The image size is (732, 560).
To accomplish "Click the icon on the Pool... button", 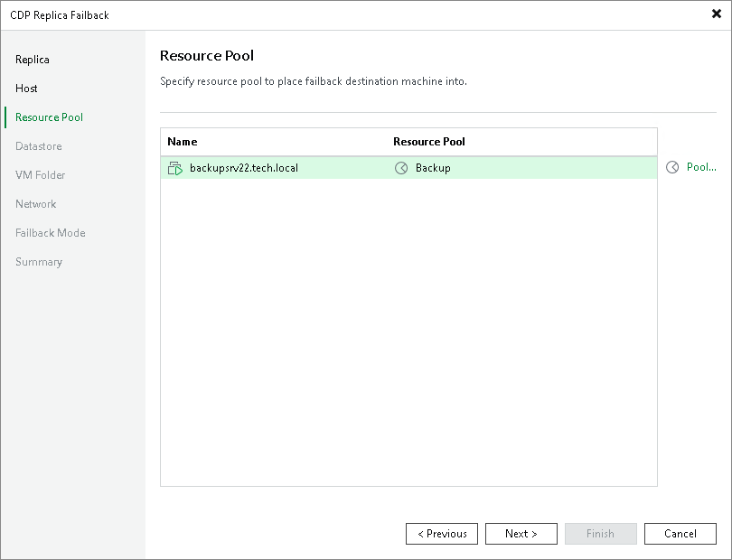I will (x=672, y=167).
